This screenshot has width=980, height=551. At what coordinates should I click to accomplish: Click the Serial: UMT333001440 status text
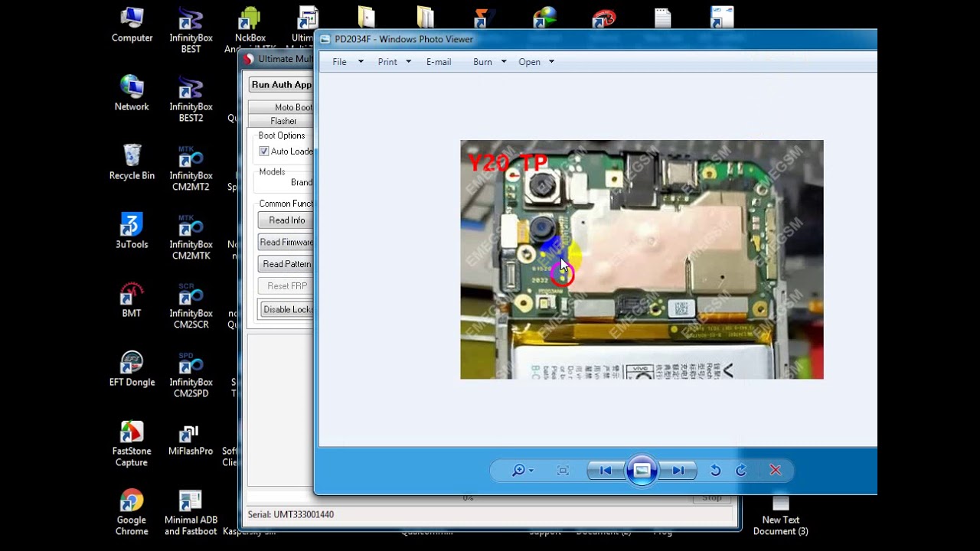point(291,514)
